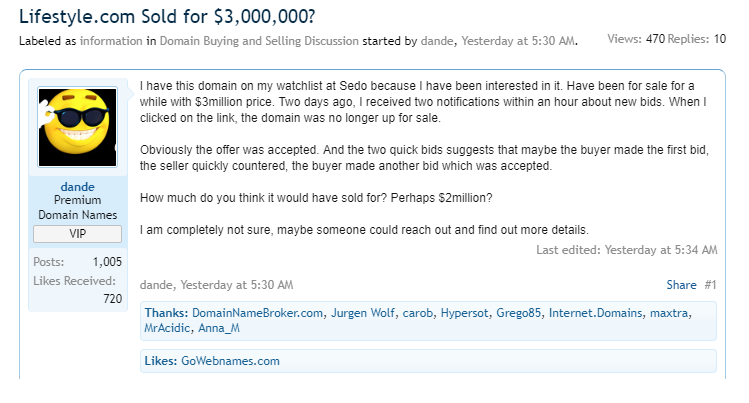Open Grego85 profile link
749x403 pixels.
520,313
